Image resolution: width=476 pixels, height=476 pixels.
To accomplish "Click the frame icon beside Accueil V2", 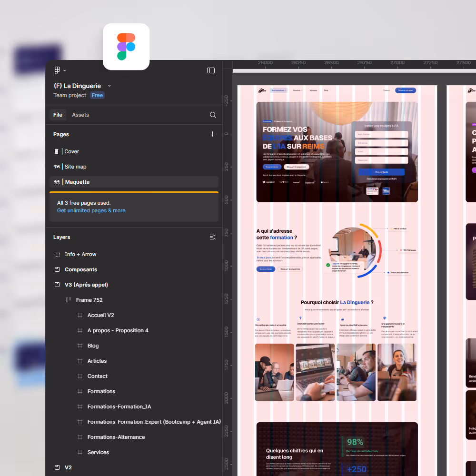I will tap(80, 315).
